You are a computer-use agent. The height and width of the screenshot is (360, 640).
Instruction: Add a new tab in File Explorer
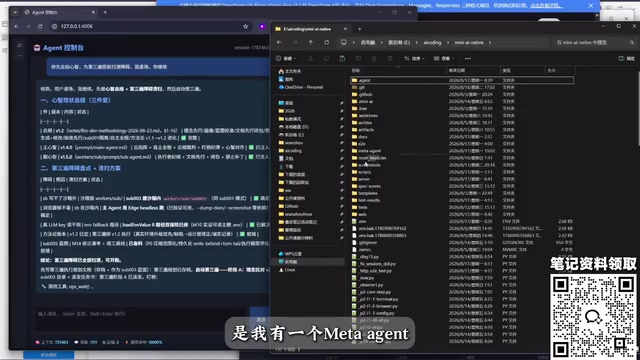(360, 29)
